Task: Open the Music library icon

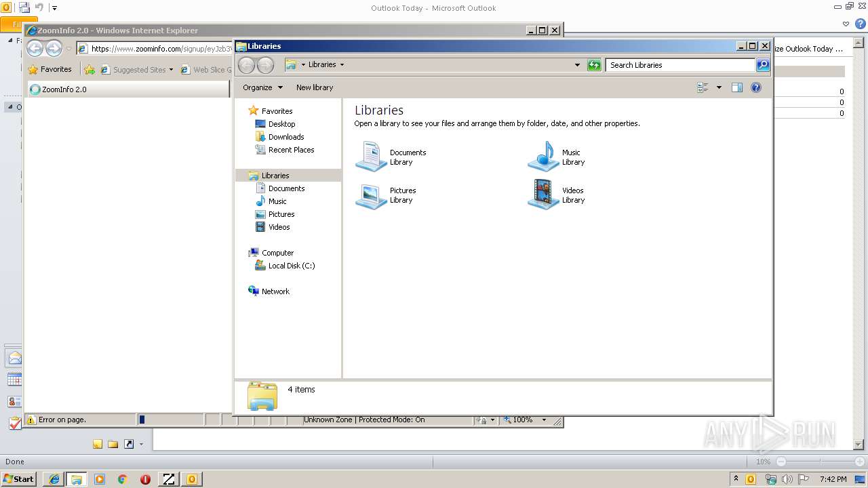Action: pos(543,157)
